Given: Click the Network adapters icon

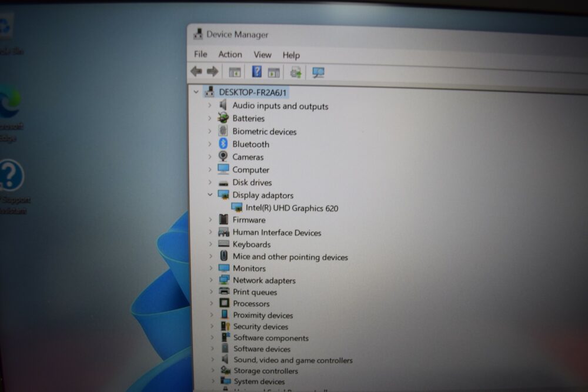Looking at the screenshot, I should click(224, 280).
